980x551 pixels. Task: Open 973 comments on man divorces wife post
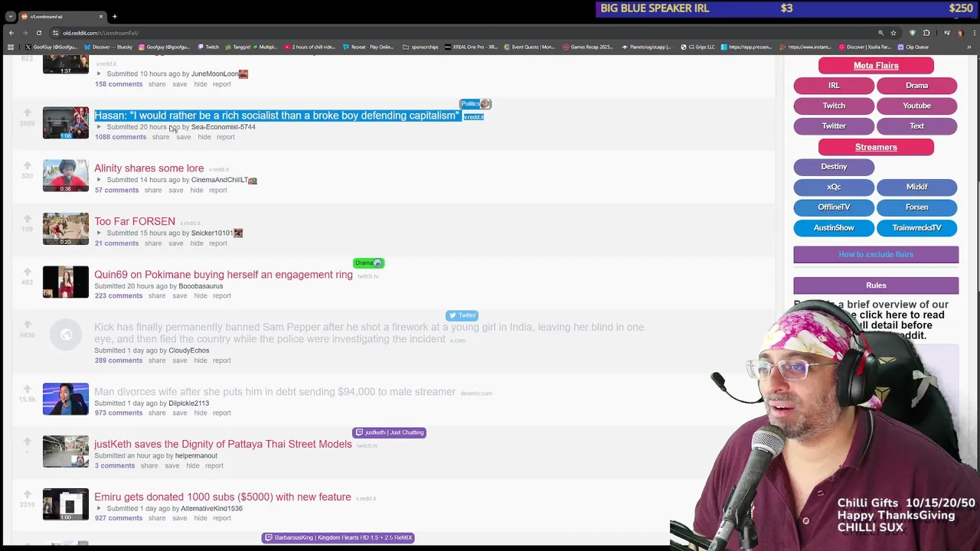pos(119,412)
